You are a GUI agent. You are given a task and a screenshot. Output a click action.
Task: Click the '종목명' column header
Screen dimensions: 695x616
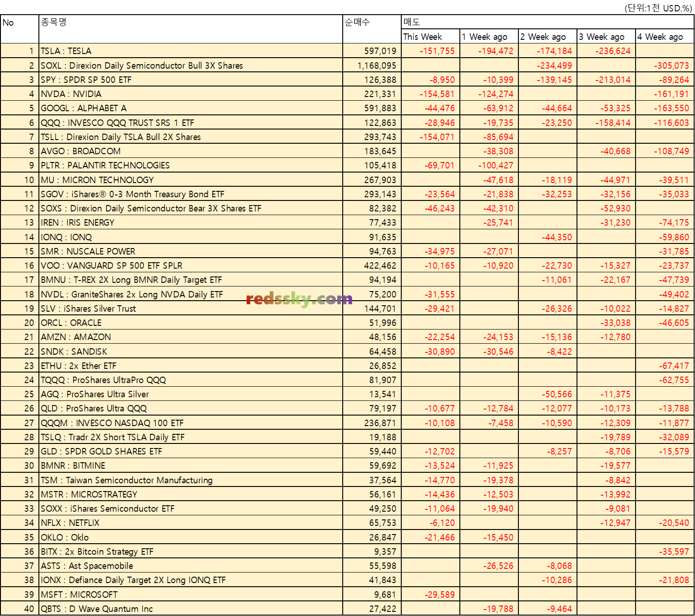click(191, 29)
